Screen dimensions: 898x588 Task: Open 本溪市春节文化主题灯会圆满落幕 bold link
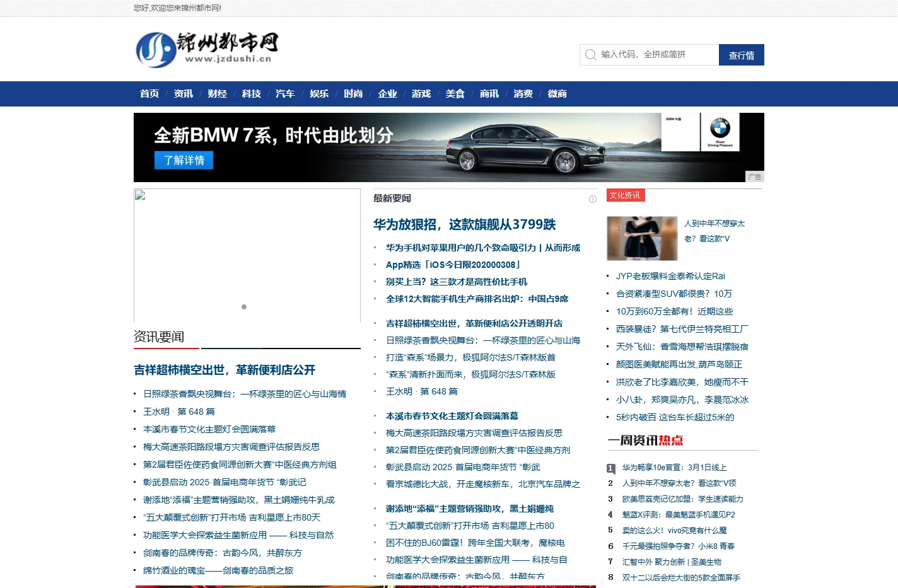click(x=452, y=417)
